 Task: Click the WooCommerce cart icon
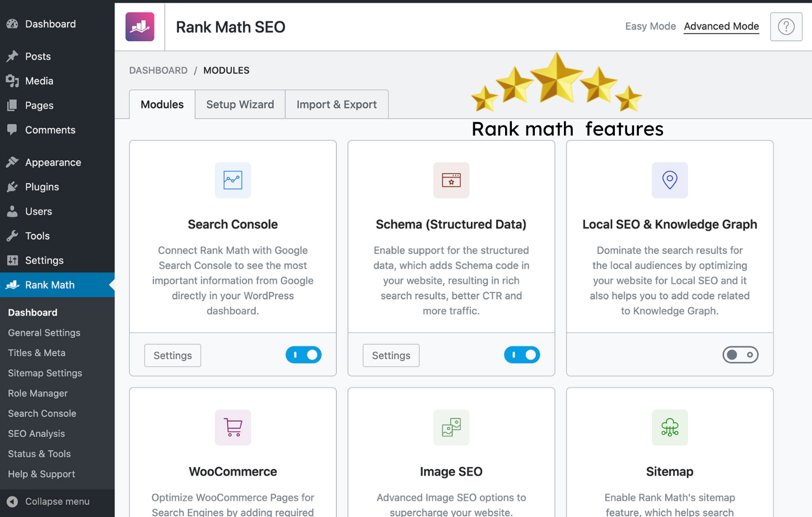tap(232, 427)
